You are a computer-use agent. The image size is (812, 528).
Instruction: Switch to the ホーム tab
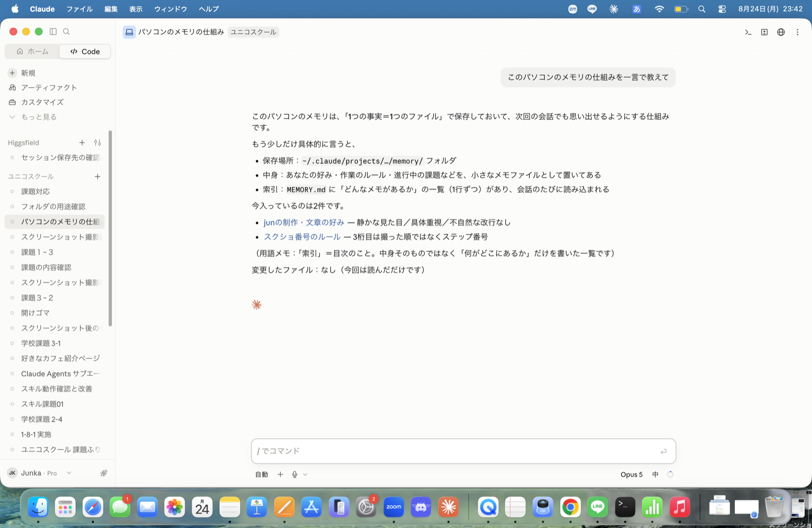tap(32, 51)
